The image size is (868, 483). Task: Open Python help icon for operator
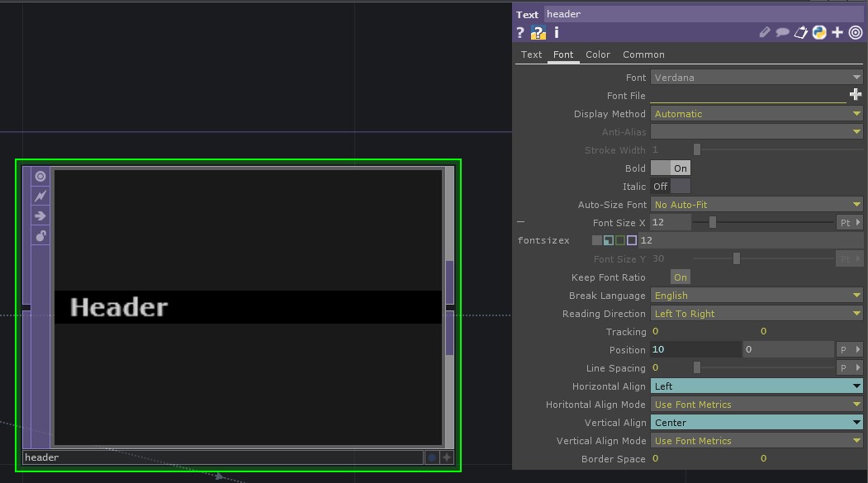[x=538, y=33]
